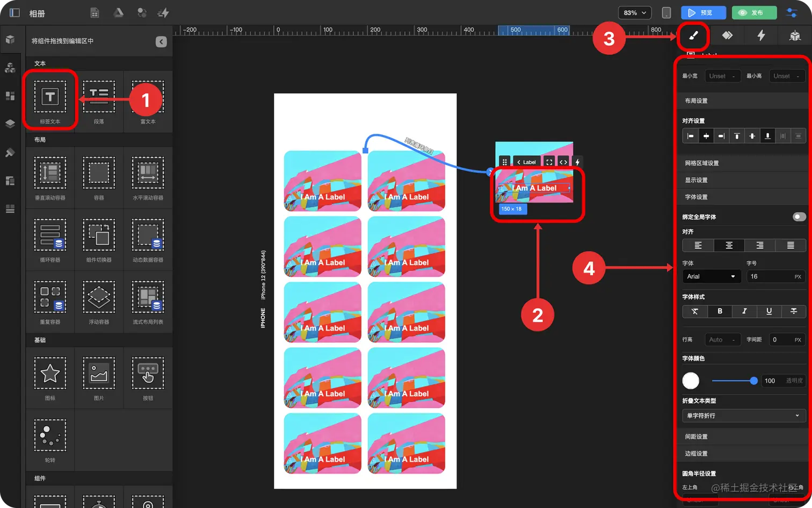
Task: Toggle the sidebar panel icon near 相册
Action: pos(15,12)
